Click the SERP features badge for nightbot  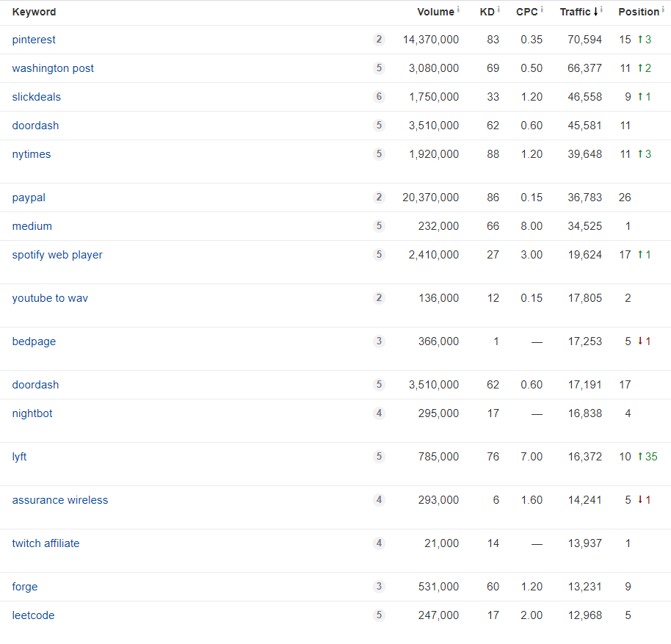point(379,413)
